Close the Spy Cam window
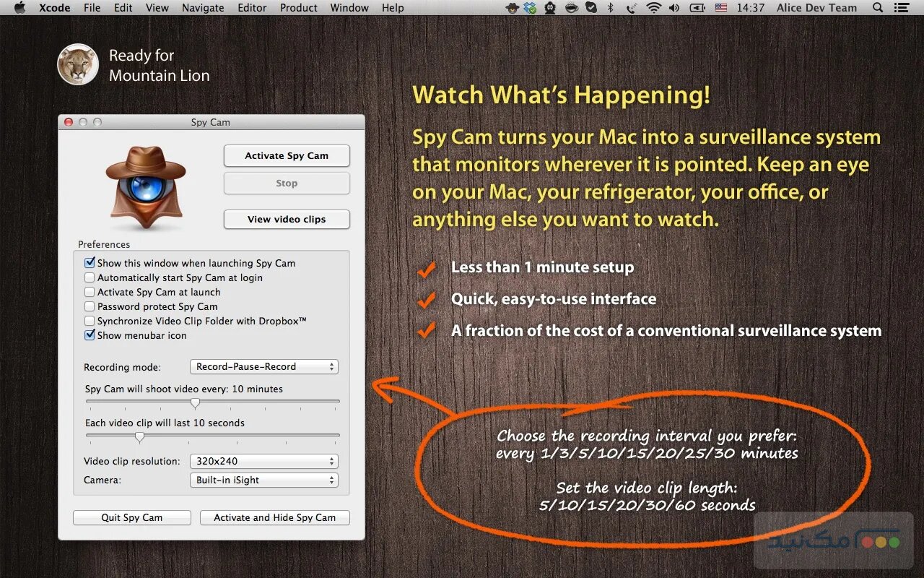The image size is (924, 578). click(x=69, y=122)
